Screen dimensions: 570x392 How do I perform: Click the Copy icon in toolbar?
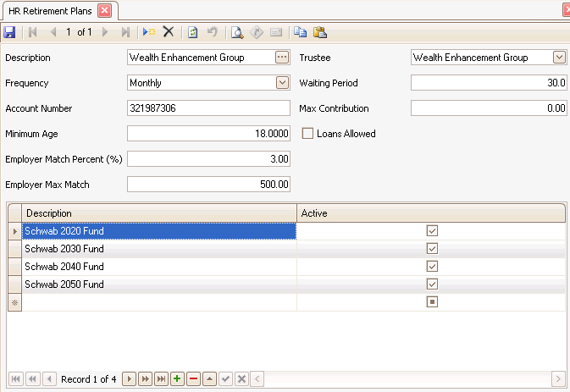click(x=301, y=32)
